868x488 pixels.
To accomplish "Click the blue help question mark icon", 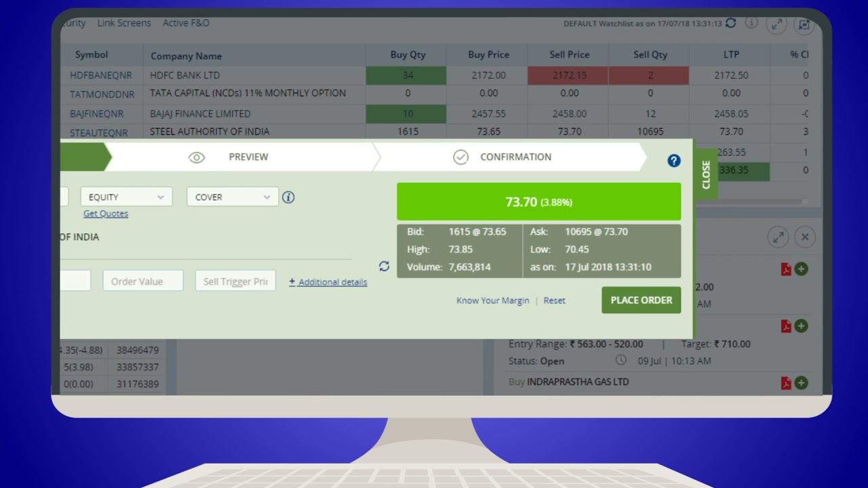I will coord(673,161).
